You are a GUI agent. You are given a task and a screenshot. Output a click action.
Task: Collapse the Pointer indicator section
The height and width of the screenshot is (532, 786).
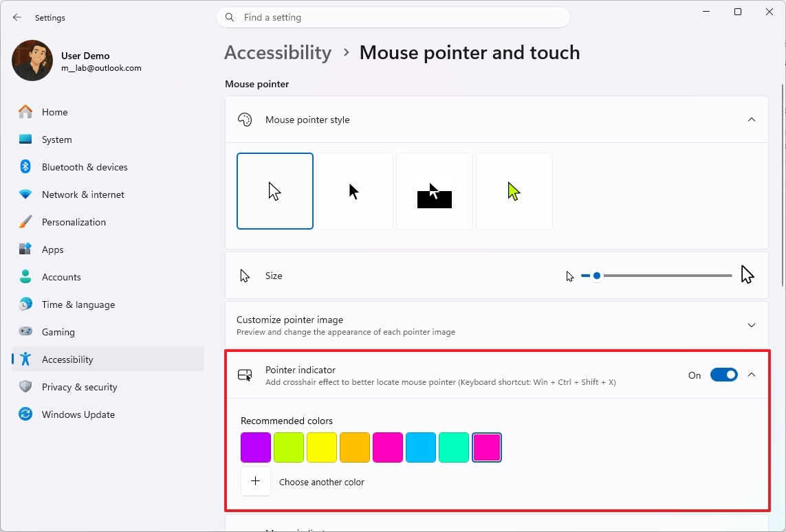(752, 375)
